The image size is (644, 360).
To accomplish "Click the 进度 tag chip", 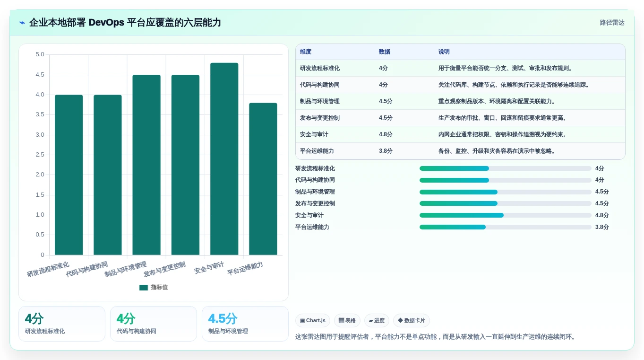I will point(377,321).
